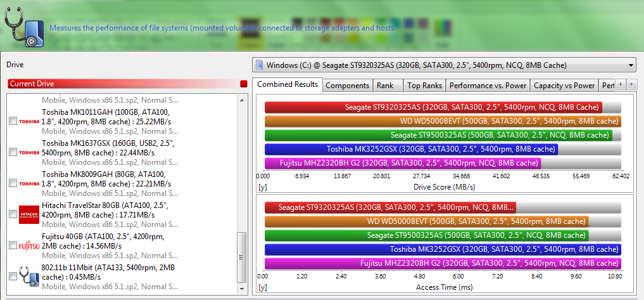Check the Hitachi TravelStar 80GB checkbox
This screenshot has height=300, width=644.
click(x=13, y=214)
